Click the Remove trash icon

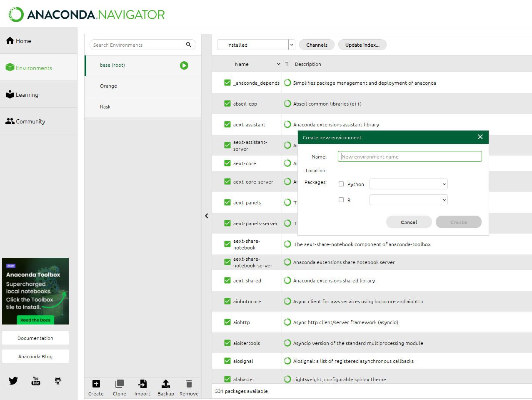coord(189,384)
